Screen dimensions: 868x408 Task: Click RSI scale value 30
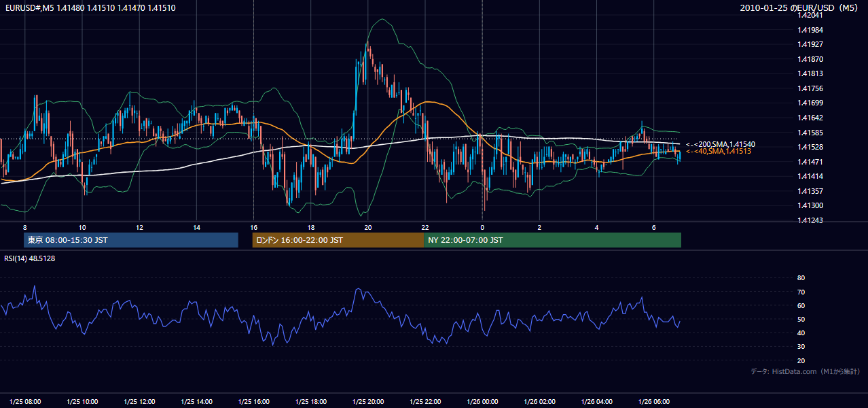(x=801, y=347)
